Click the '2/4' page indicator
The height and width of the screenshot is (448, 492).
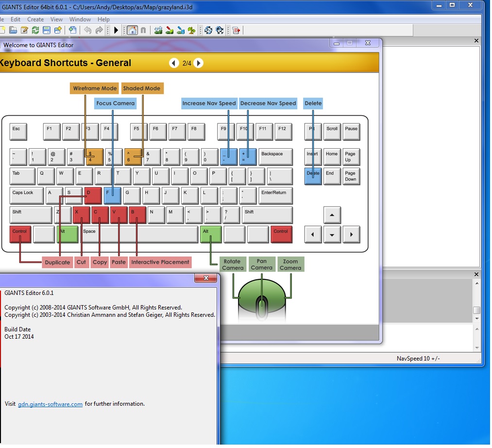(187, 63)
